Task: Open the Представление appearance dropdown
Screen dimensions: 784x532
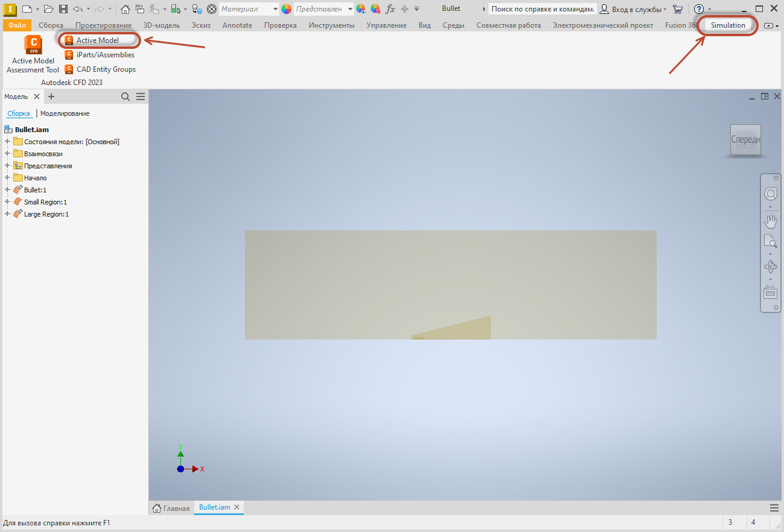Action: (350, 9)
